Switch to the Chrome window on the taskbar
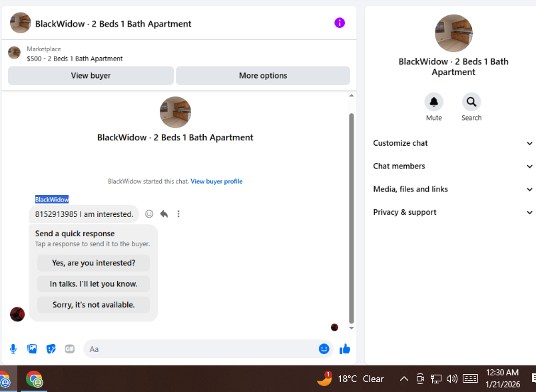Viewport: 536px width, 392px height. tap(34, 379)
